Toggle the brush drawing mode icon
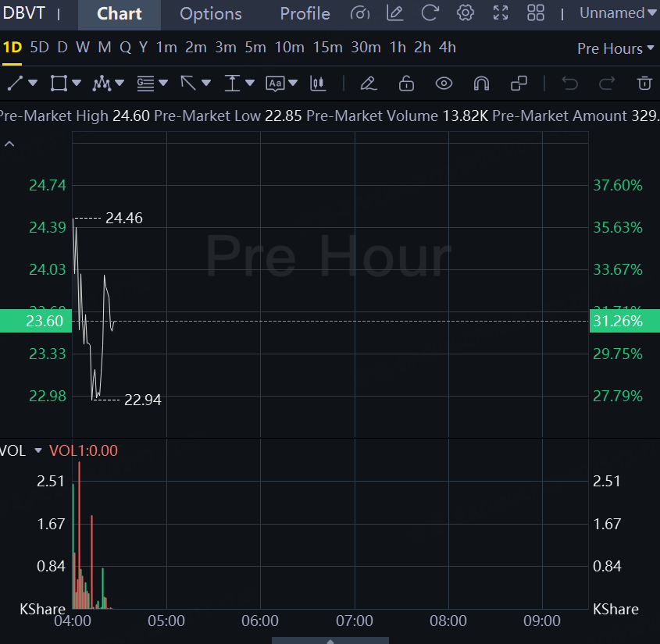The width and height of the screenshot is (660, 644). click(369, 83)
